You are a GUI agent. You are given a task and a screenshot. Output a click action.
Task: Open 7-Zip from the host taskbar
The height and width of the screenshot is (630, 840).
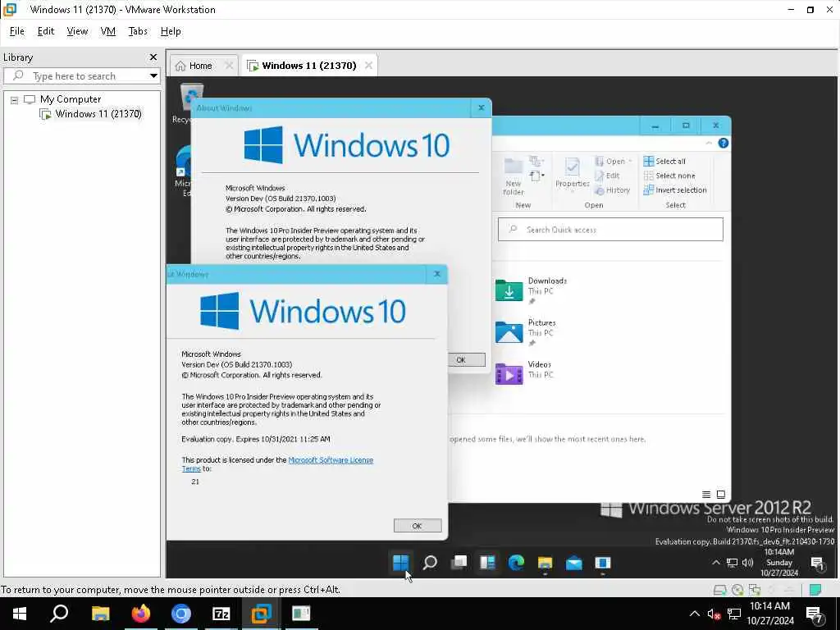(x=221, y=614)
